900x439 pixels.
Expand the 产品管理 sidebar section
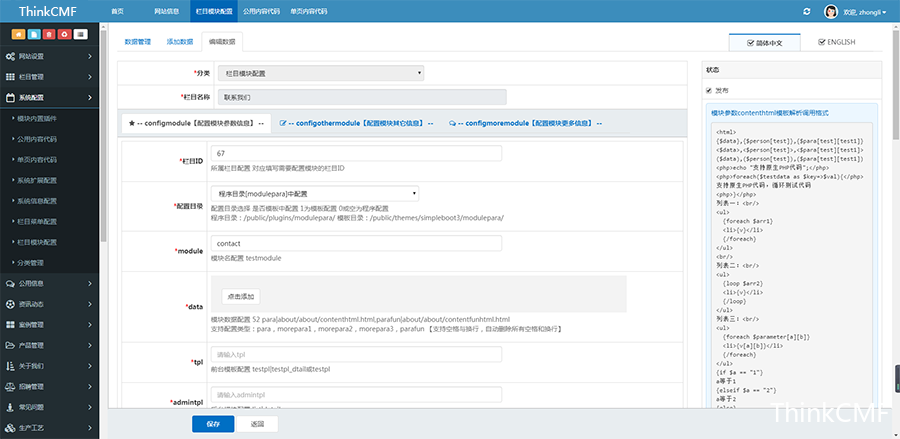tap(49, 345)
